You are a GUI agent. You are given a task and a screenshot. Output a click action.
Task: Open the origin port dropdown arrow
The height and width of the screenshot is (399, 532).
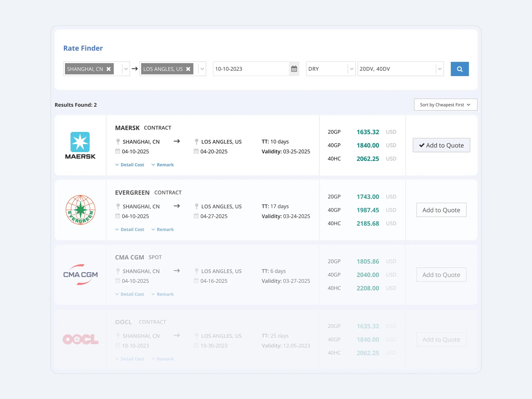pyautogui.click(x=126, y=69)
